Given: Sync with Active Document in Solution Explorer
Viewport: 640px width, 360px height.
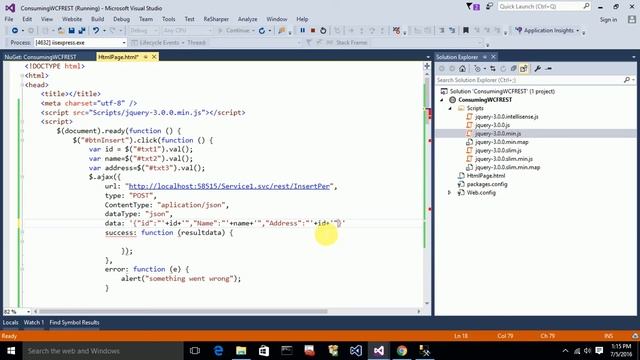Looking at the screenshot, I should pyautogui.click(x=493, y=69).
